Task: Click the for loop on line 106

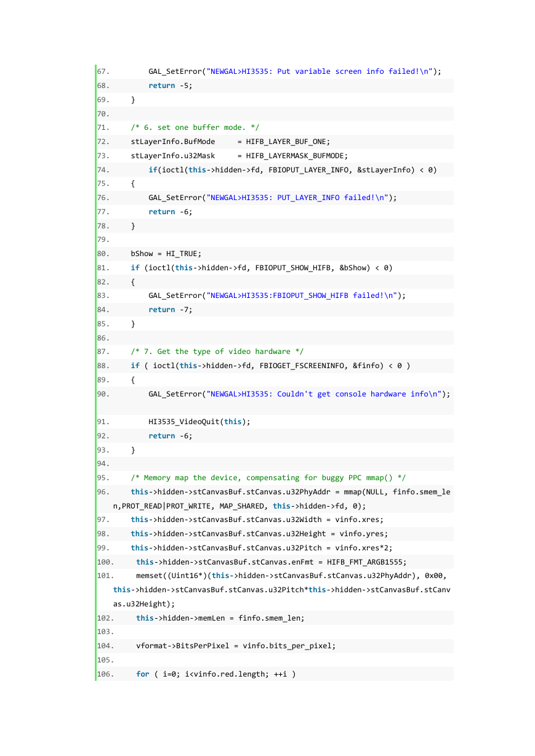Action: [216, 674]
